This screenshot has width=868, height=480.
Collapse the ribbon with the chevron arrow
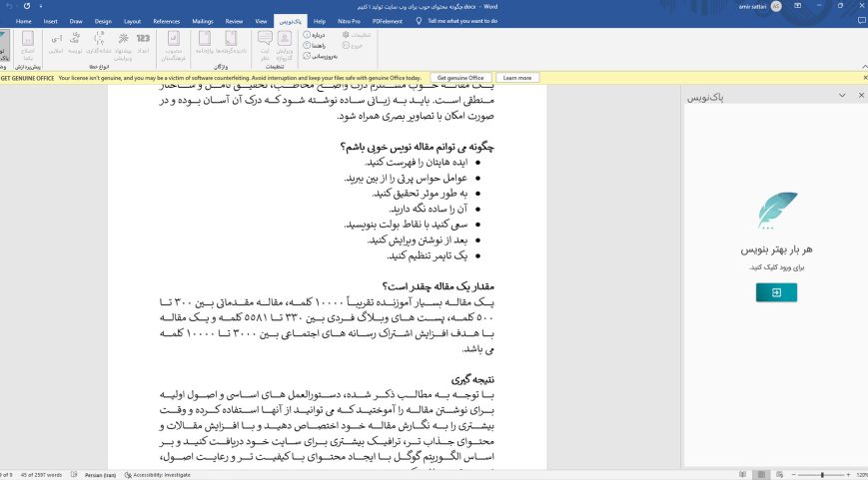pos(864,66)
